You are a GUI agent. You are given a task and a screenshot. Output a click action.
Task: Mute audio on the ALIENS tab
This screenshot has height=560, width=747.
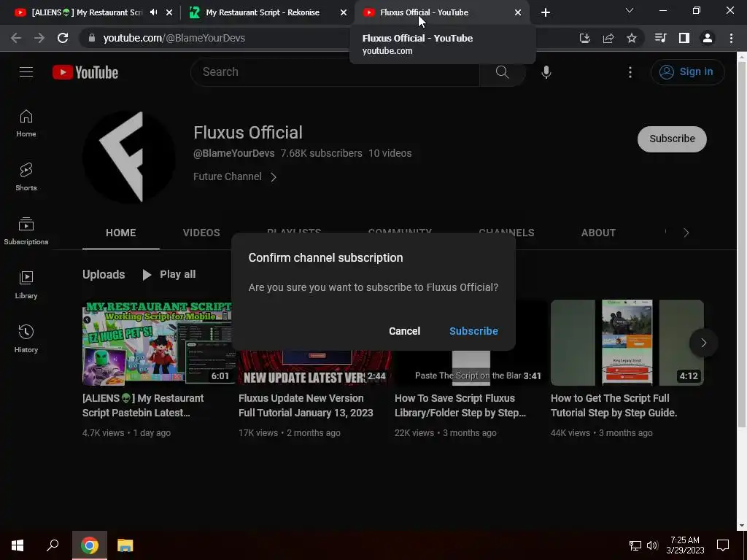click(153, 12)
